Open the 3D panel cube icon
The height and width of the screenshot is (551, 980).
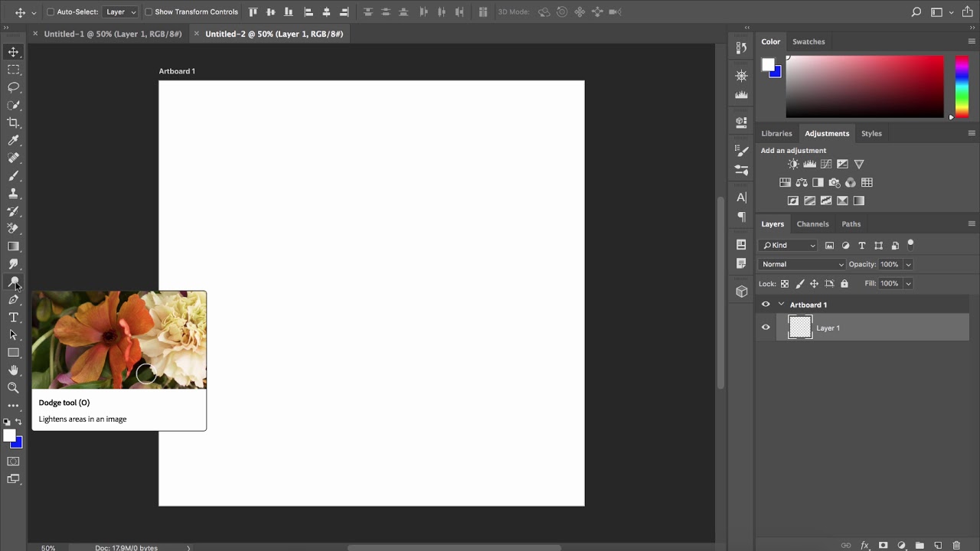741,292
